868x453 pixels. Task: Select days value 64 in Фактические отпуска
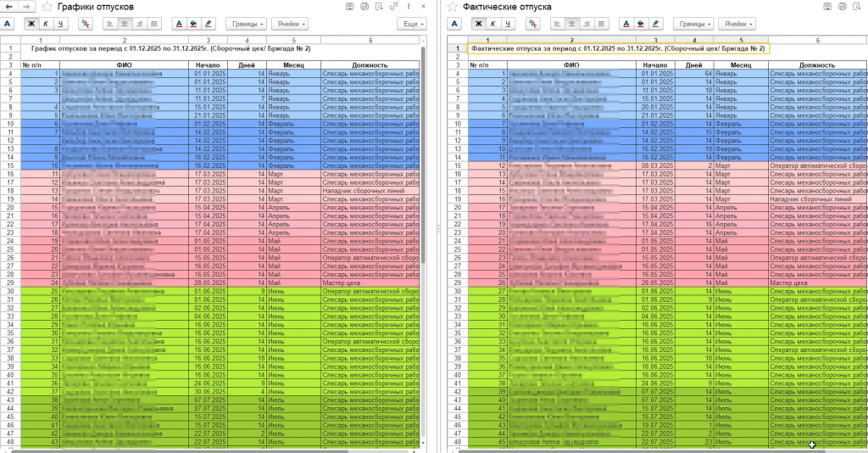point(693,74)
